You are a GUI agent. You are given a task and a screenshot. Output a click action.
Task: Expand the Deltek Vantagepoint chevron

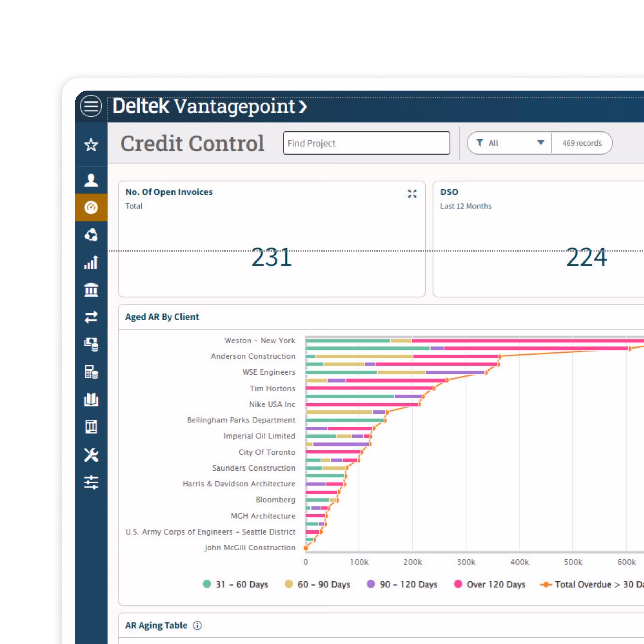click(x=303, y=107)
